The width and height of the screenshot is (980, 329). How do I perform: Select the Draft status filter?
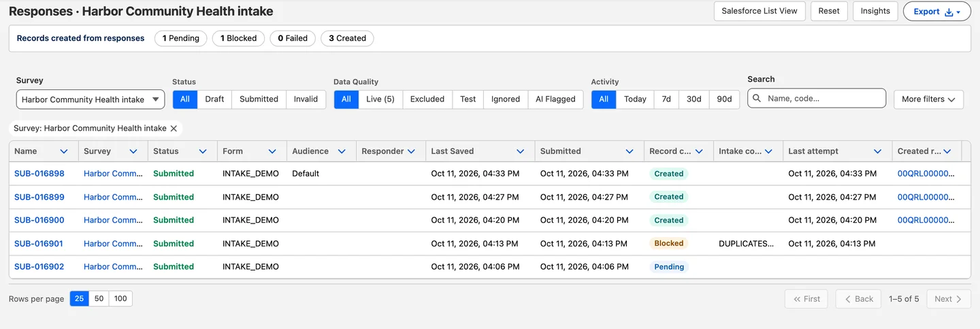pos(214,99)
